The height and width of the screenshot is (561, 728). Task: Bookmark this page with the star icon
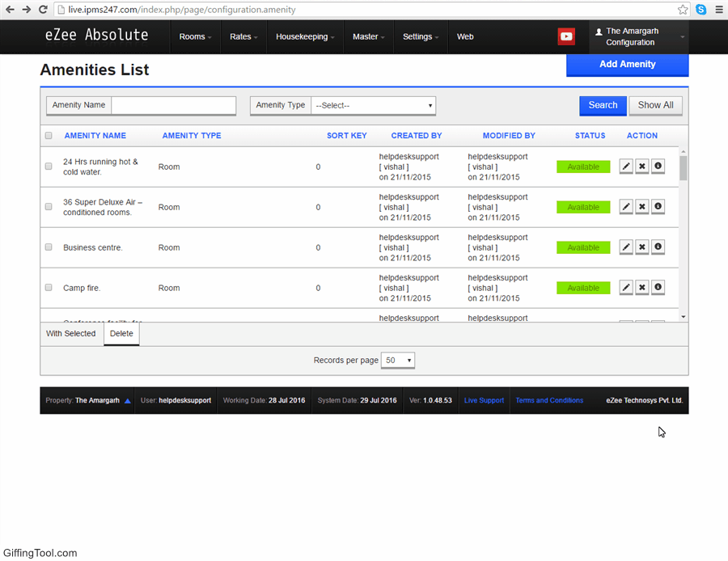tap(682, 9)
